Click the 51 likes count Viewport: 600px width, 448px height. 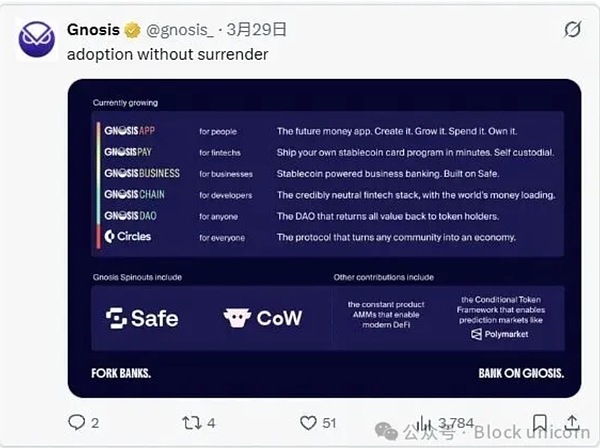[329, 423]
